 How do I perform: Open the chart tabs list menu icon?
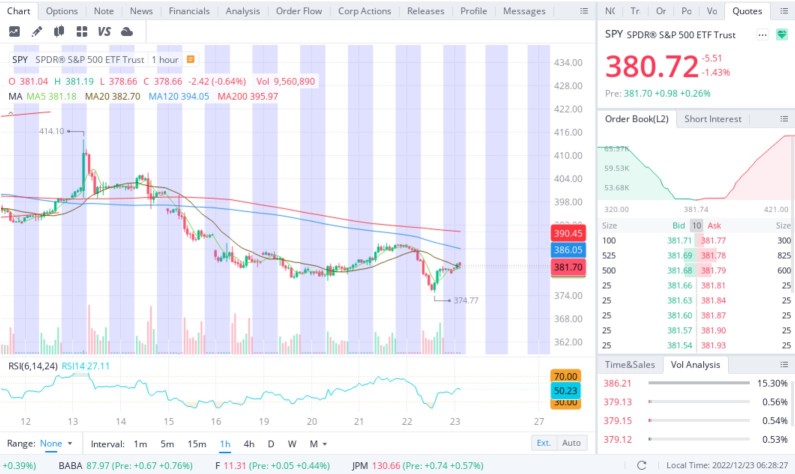click(584, 11)
